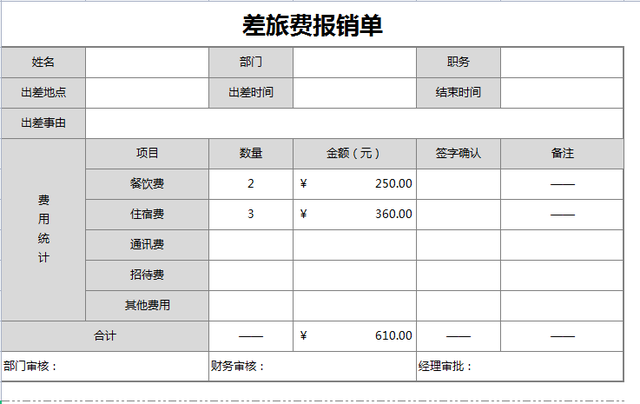This screenshot has width=640, height=404.
Task: Click the 备注 cell for 其他费用
Action: pos(562,305)
